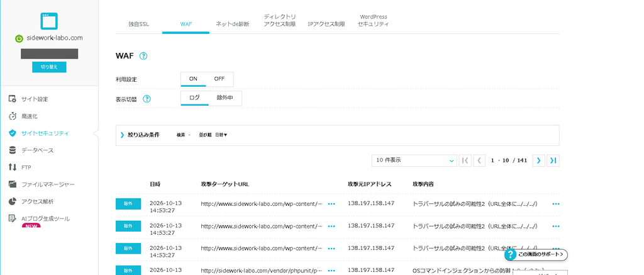Show full URL of phpunit row
Image resolution: width=644 pixels, height=275 pixels.
331,271
